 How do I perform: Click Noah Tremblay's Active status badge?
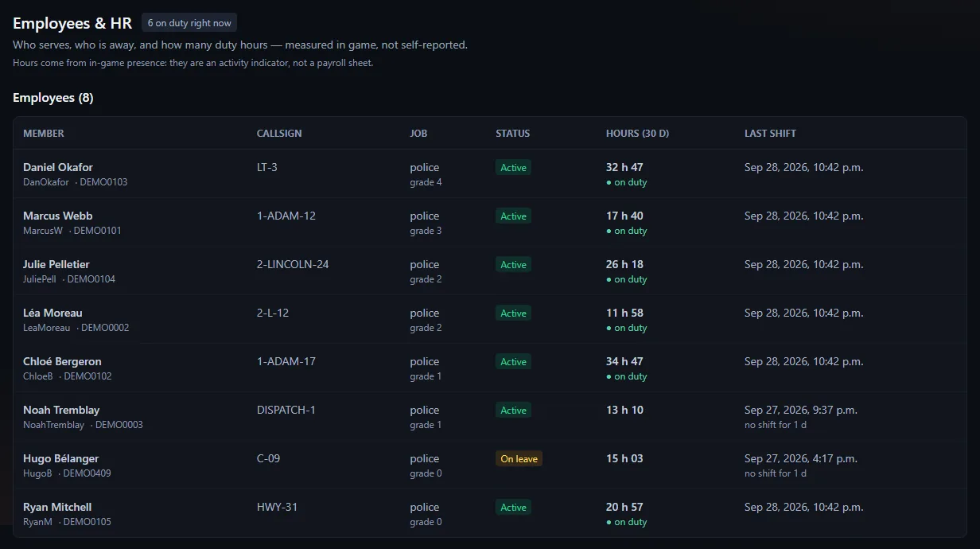click(513, 411)
